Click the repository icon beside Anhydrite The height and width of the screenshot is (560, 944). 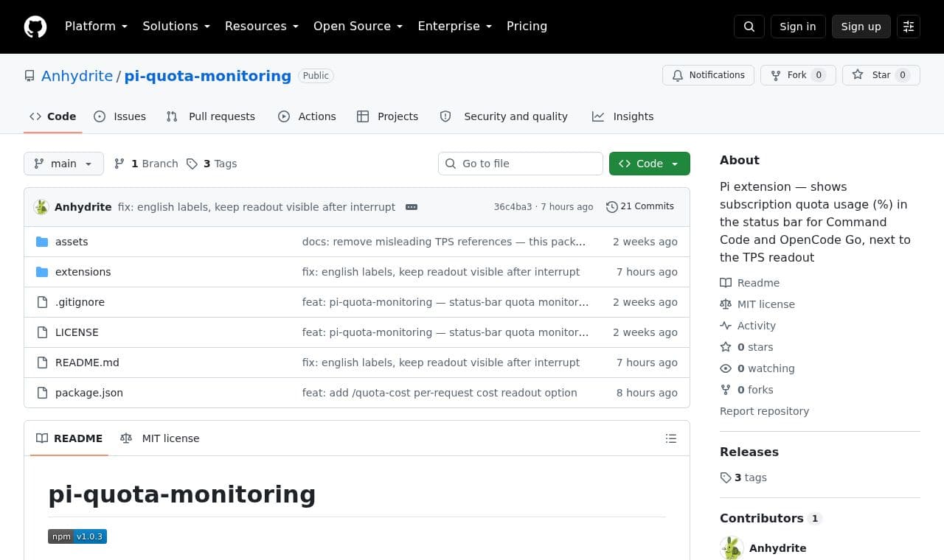tap(29, 76)
